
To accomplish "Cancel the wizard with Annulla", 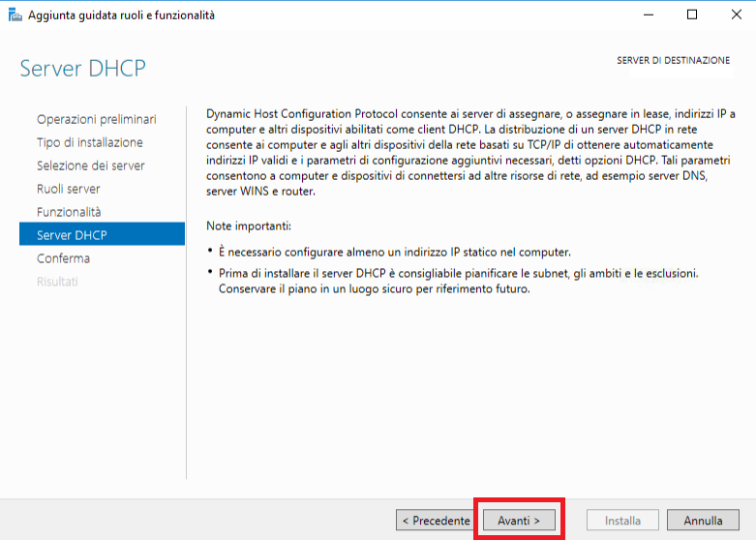I will 703,521.
